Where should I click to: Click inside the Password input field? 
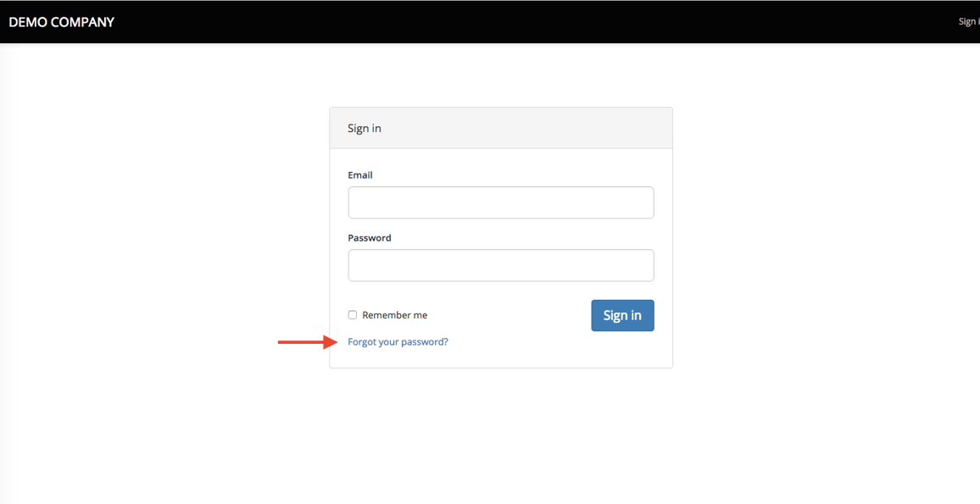pos(500,265)
